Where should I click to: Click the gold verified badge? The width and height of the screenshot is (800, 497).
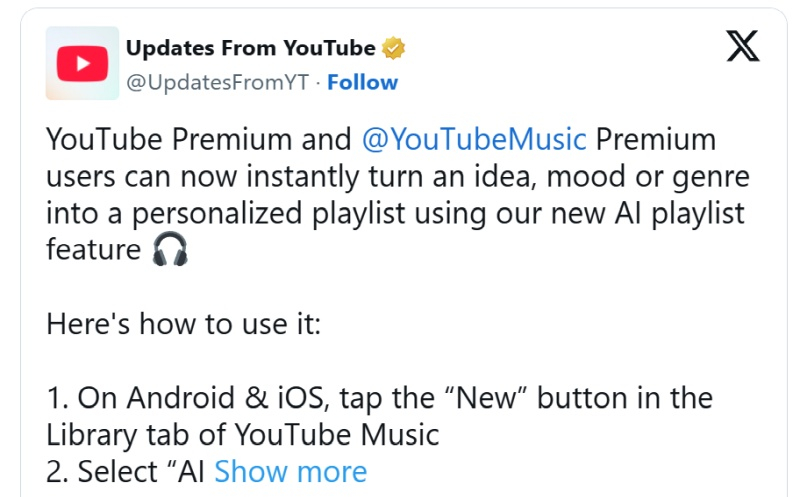pos(395,48)
